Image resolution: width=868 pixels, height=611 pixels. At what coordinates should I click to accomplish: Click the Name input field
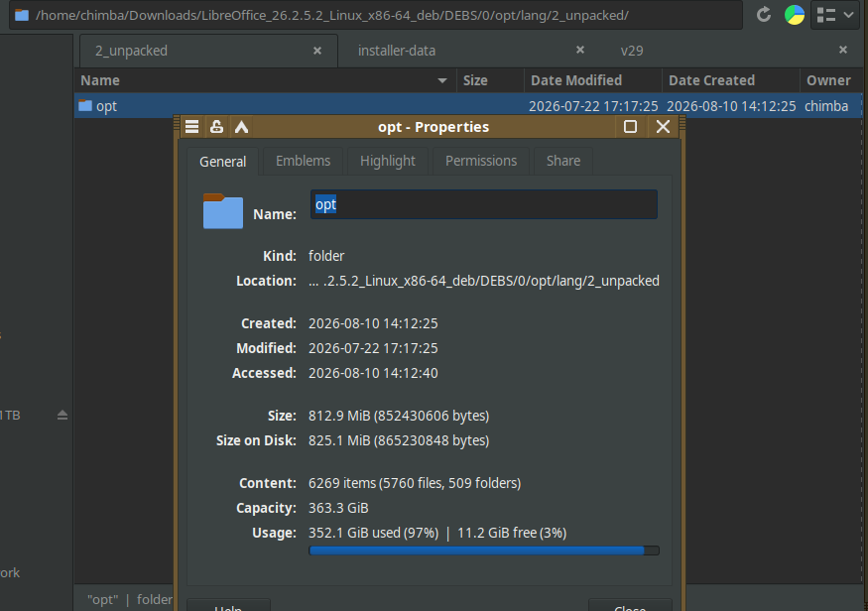point(484,204)
